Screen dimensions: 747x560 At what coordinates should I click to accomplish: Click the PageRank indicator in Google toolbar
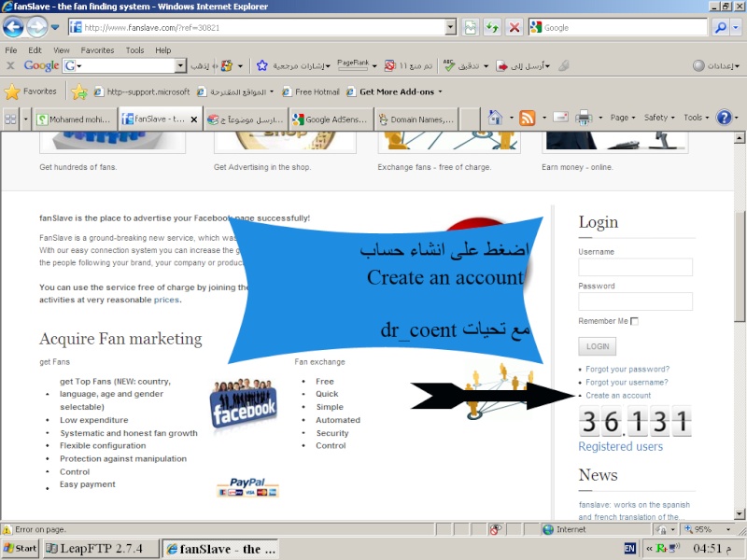point(353,65)
